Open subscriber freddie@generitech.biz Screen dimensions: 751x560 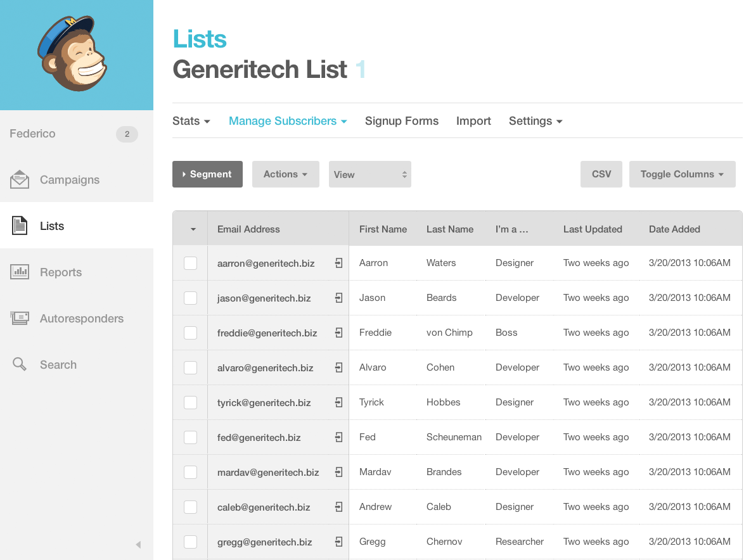(267, 333)
